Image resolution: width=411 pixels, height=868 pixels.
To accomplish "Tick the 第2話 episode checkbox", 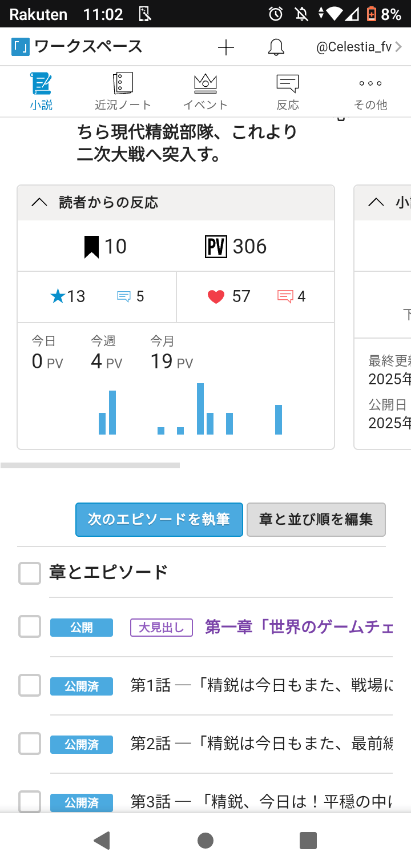I will 30,744.
